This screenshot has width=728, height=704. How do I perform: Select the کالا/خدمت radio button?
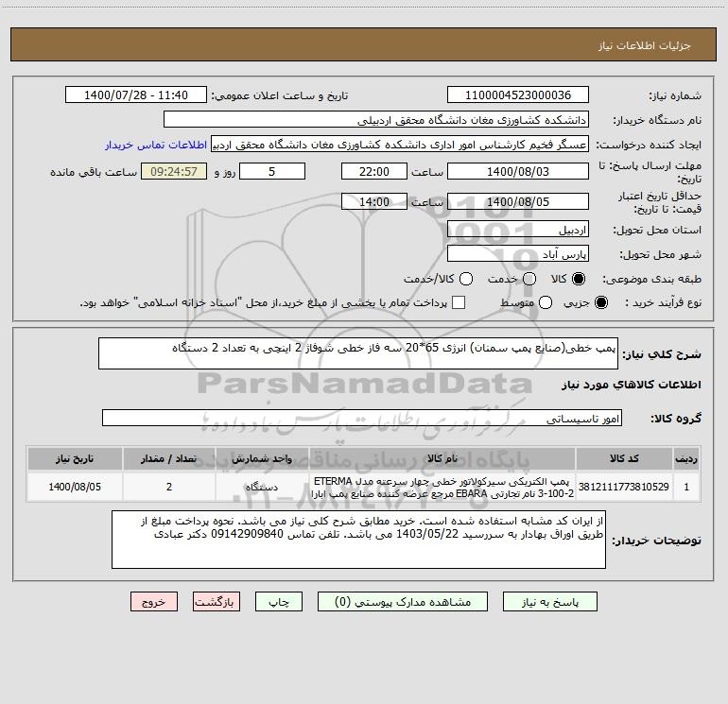[x=466, y=279]
